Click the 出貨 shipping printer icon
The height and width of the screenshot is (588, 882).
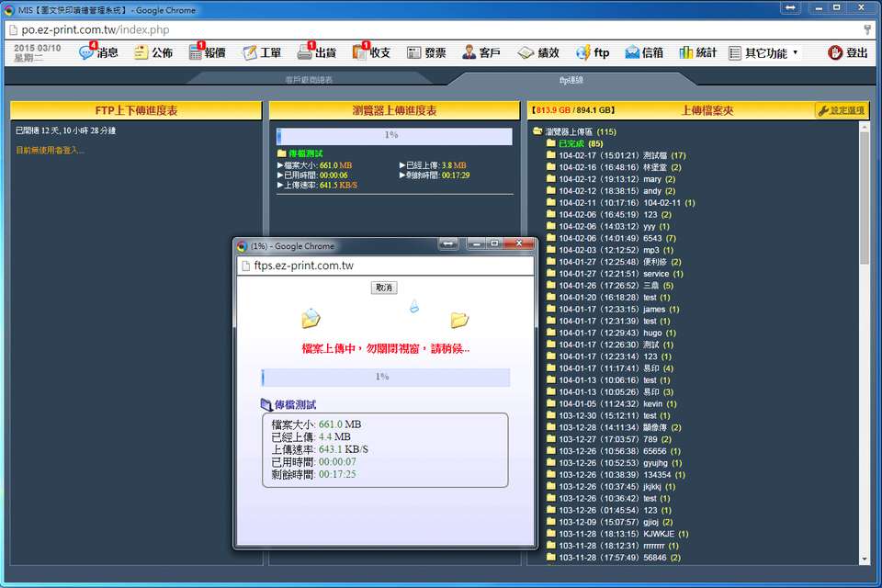305,53
